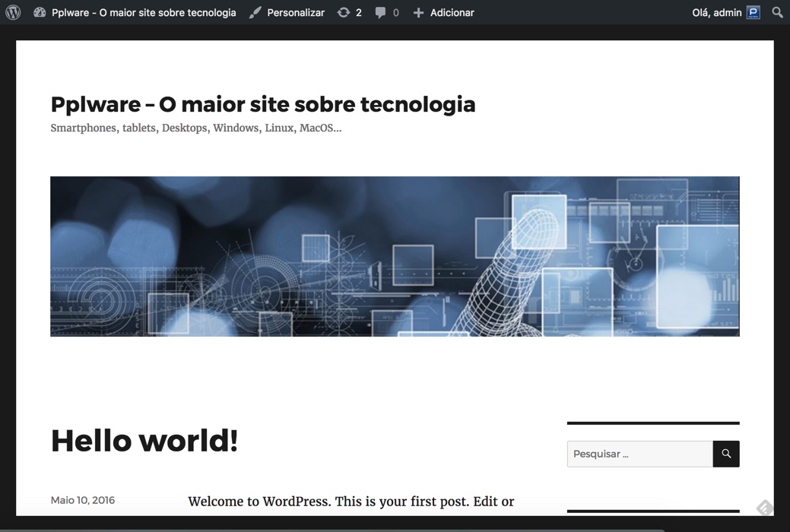Viewport: 790px width, 532px height.
Task: Open the admin bar search magnifier
Action: pos(777,13)
